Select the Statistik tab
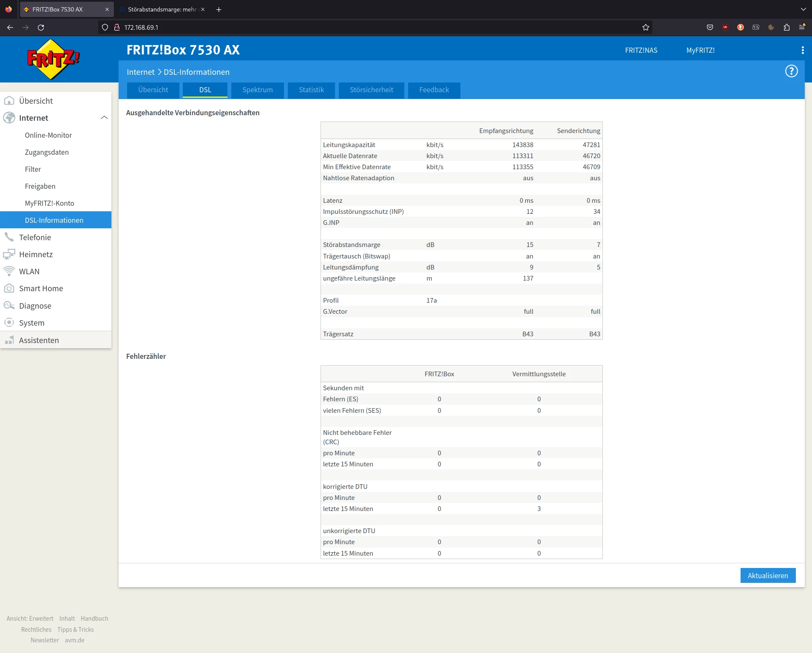The image size is (812, 653). [x=311, y=90]
